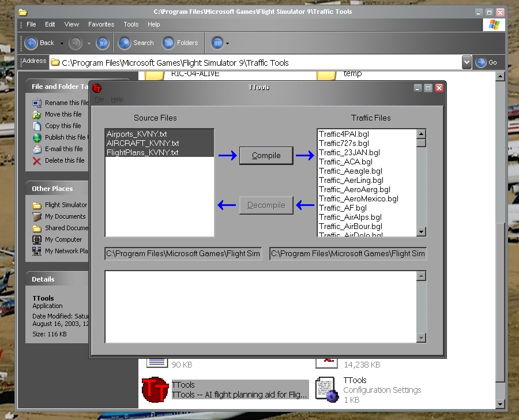519x420 pixels.
Task: Open the TTools Help menu
Action: (x=117, y=99)
